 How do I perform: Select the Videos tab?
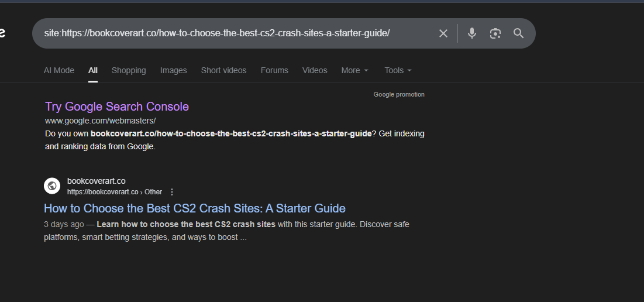click(x=315, y=70)
